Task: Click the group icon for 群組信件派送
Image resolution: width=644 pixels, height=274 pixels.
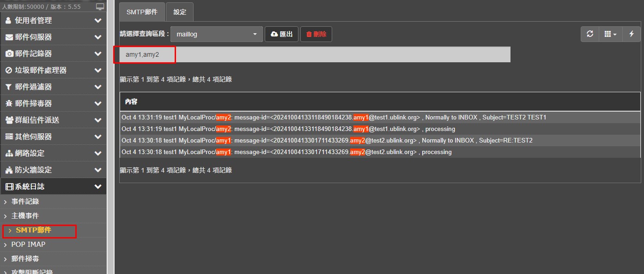Action: point(9,120)
